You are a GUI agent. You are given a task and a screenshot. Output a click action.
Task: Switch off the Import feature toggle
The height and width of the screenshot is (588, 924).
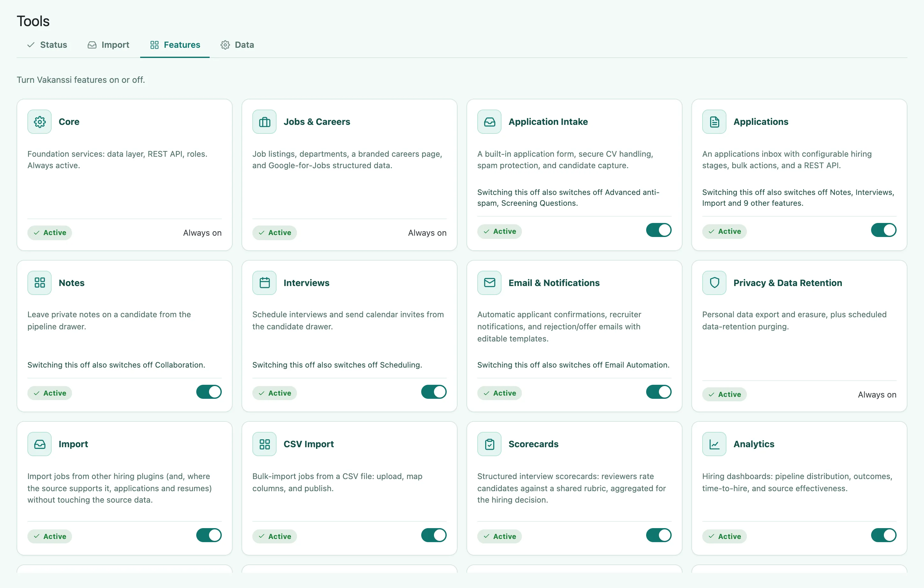click(209, 535)
